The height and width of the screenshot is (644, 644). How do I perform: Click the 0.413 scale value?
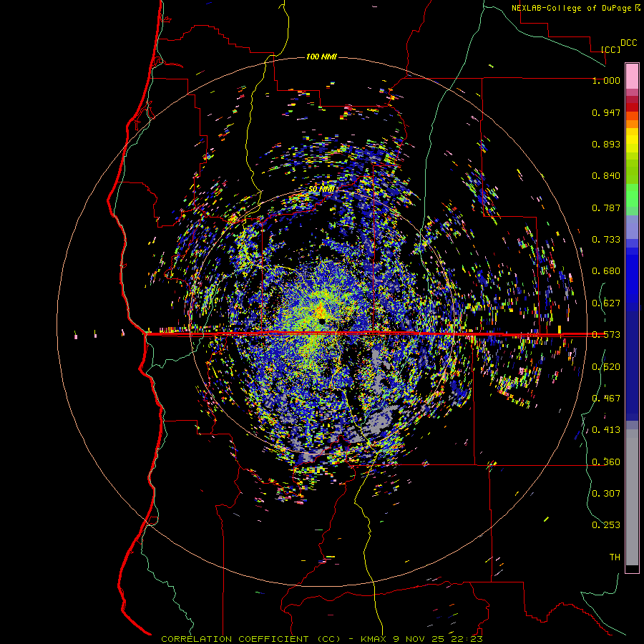[606, 430]
